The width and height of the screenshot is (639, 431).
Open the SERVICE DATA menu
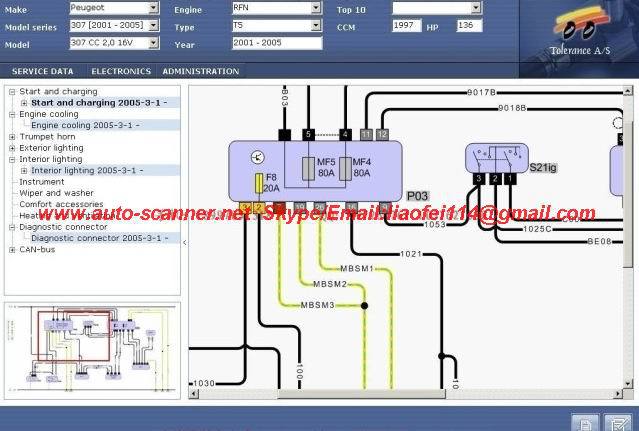point(43,71)
